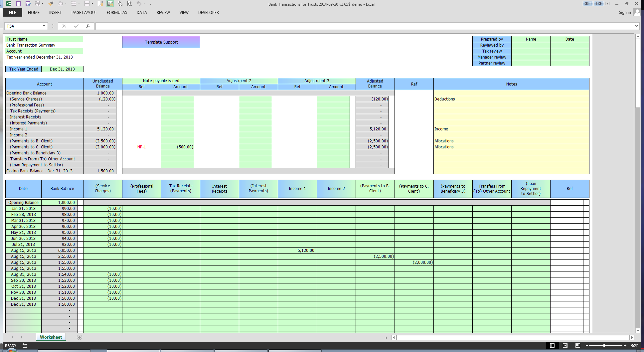Click the '(500.00)' note payable amount cell
Viewport: 644px width, 352px height.
pos(178,147)
